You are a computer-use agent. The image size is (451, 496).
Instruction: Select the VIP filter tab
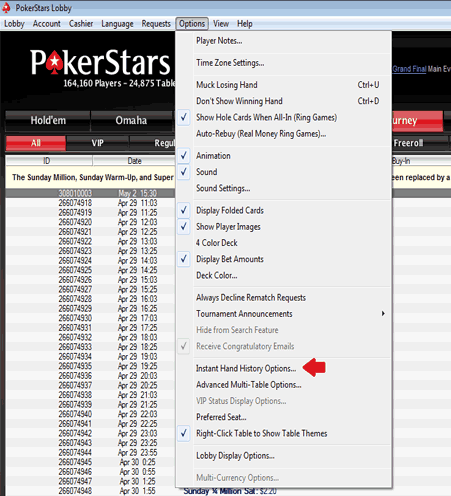(x=97, y=143)
